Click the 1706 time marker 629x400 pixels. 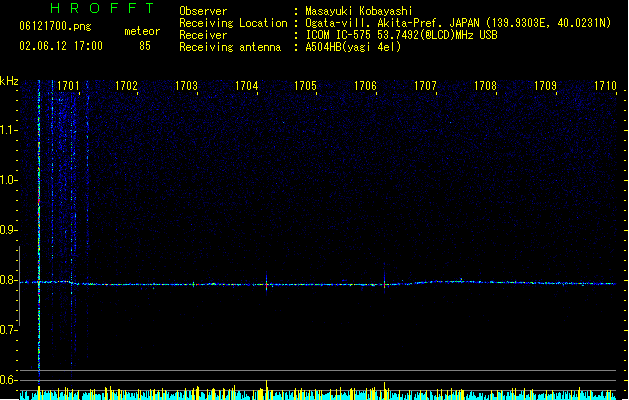click(x=365, y=86)
